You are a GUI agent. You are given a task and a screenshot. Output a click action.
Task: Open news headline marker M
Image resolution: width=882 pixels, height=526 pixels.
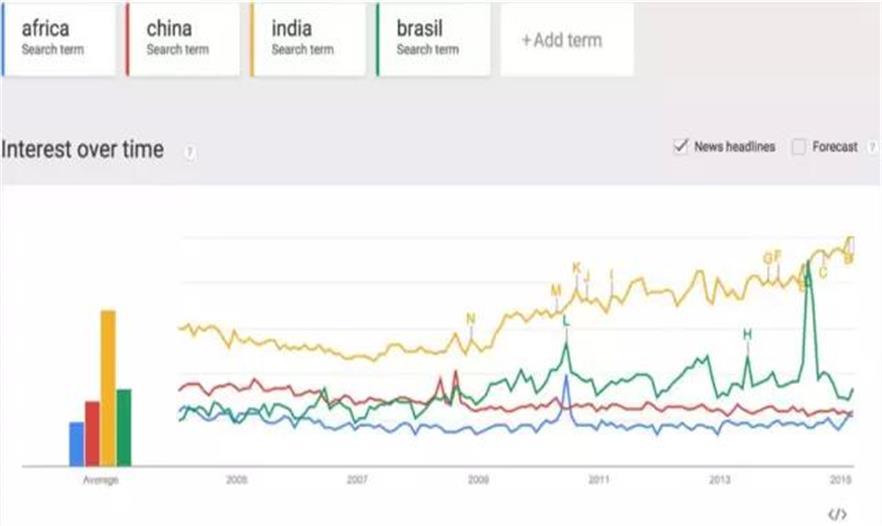coord(556,290)
